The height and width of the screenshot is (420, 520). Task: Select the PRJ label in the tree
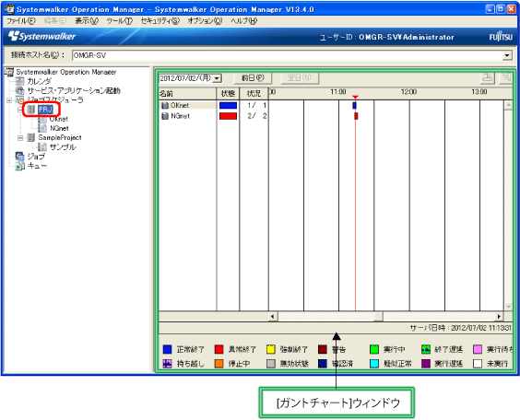click(45, 110)
